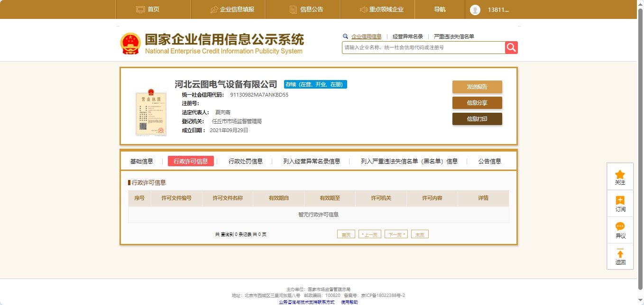The image size is (644, 305).
Task: Click the user avatar icon in top bar
Action: 475,9
